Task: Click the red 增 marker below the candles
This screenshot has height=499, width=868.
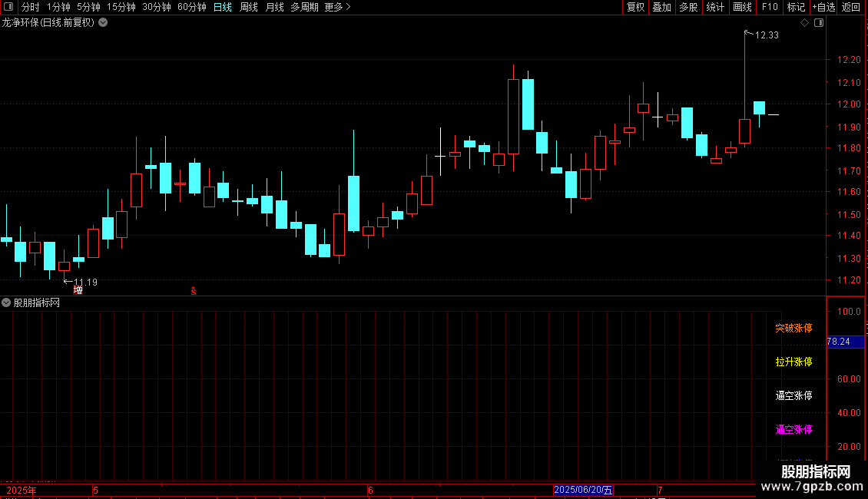Action: click(x=78, y=290)
